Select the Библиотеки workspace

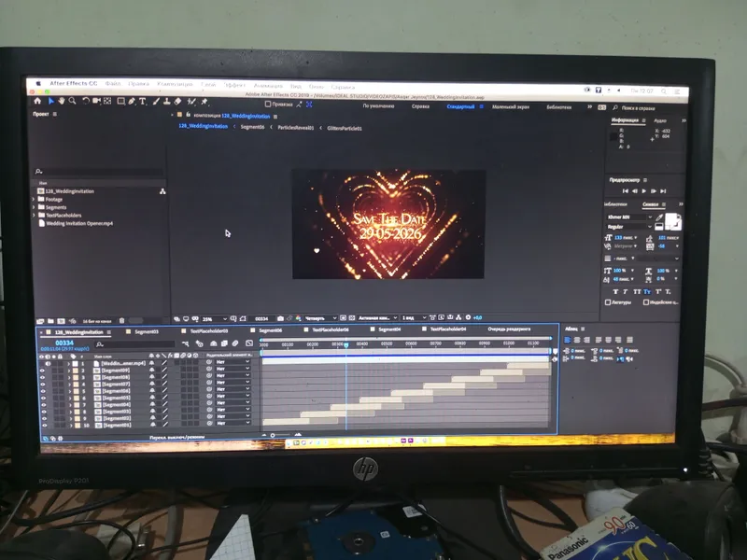(x=558, y=107)
